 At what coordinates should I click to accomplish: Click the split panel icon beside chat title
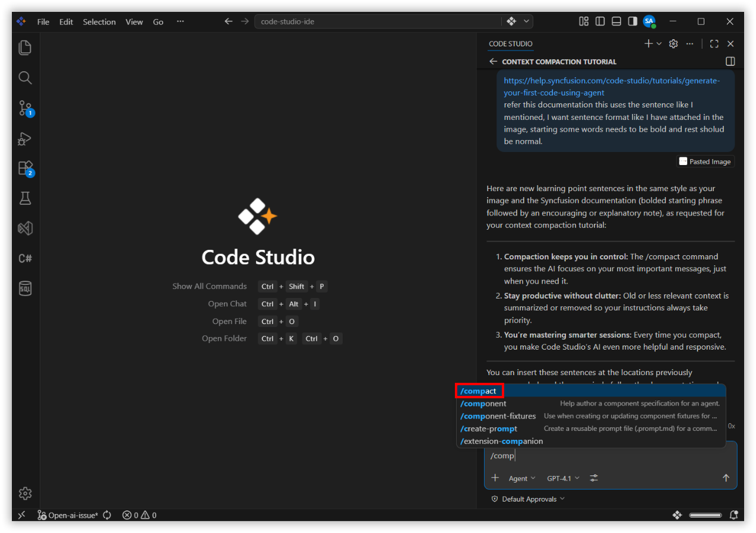click(x=730, y=61)
